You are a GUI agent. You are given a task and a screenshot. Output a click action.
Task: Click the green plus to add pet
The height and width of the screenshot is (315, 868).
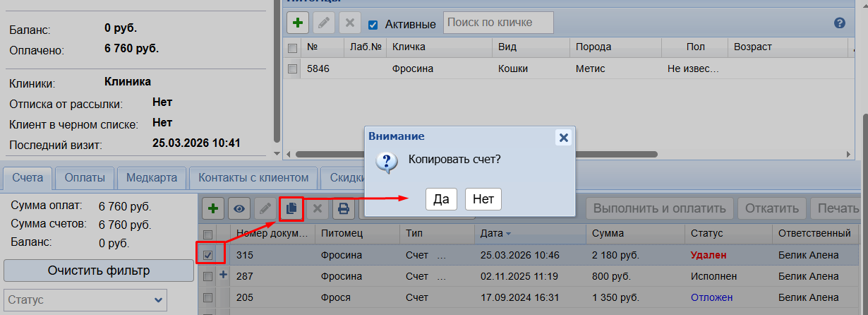298,23
